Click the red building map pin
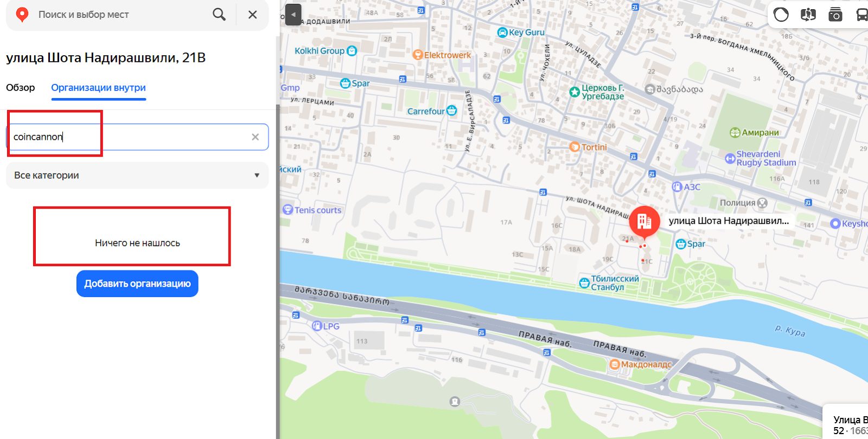The height and width of the screenshot is (439, 868). click(644, 222)
